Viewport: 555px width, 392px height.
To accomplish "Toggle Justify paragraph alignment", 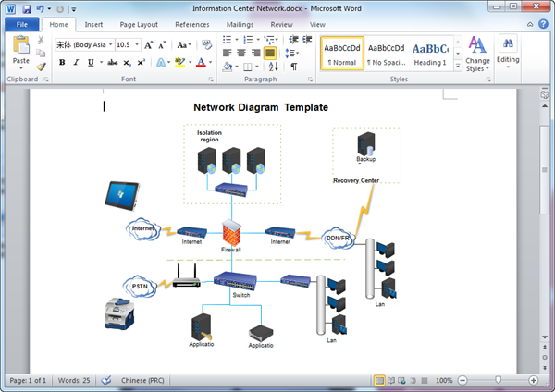I will click(x=270, y=53).
